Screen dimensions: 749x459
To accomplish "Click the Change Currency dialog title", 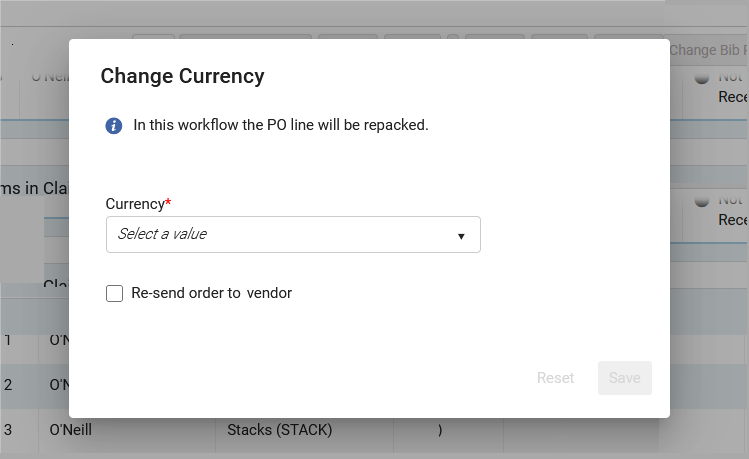I will click(x=182, y=76).
